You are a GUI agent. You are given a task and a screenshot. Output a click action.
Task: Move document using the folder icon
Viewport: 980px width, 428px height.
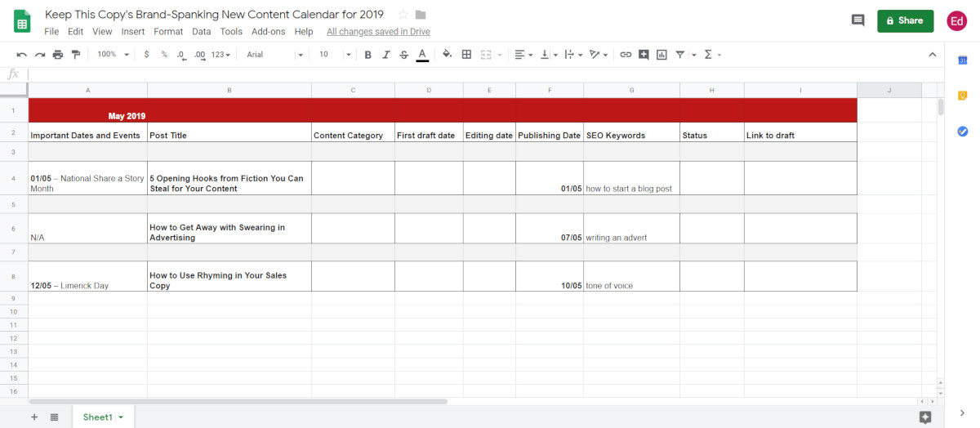coord(421,15)
